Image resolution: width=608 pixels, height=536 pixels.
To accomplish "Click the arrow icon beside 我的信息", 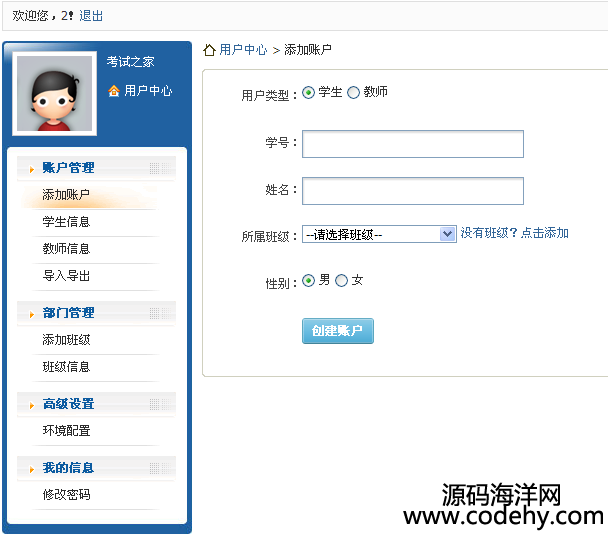I will click(32, 469).
